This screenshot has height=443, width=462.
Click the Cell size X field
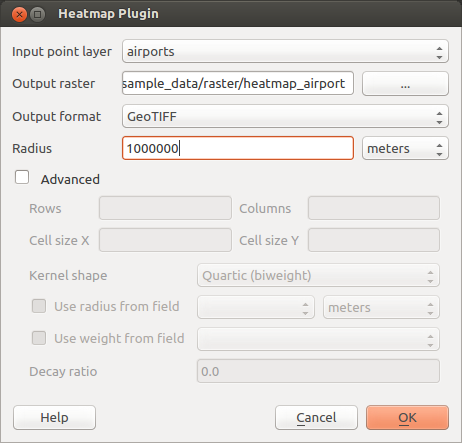(165, 240)
